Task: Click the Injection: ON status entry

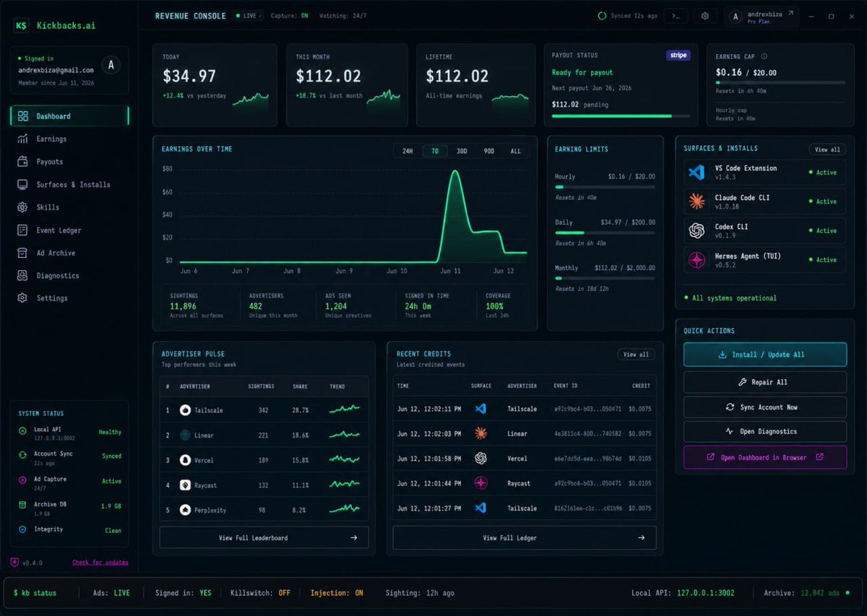Action: coord(337,593)
